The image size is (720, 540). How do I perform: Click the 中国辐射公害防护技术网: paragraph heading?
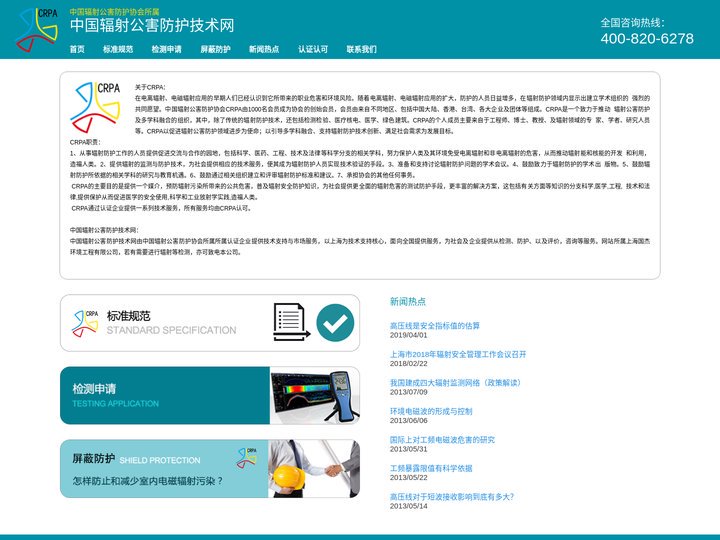click(104, 230)
